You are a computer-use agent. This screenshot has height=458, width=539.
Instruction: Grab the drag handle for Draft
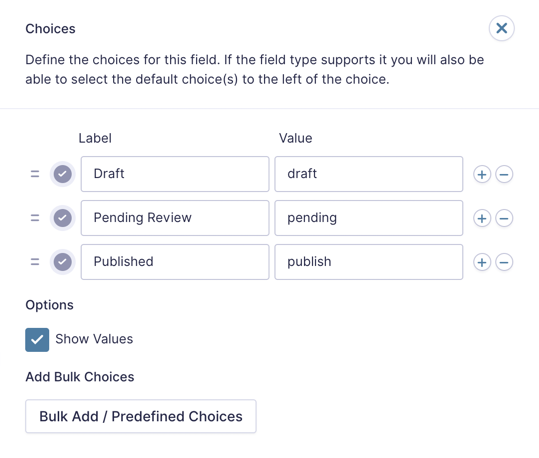35,174
